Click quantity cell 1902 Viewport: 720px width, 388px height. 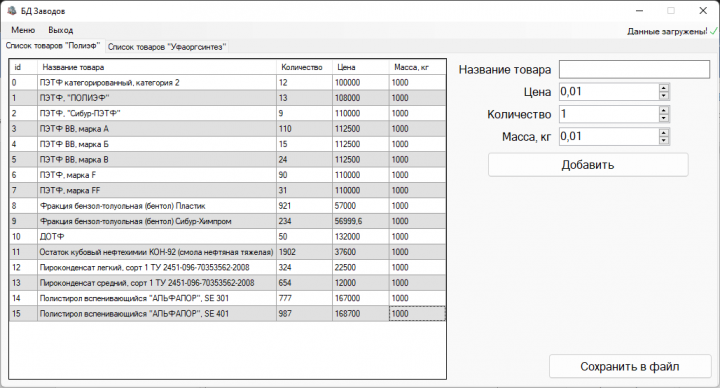[x=304, y=252]
